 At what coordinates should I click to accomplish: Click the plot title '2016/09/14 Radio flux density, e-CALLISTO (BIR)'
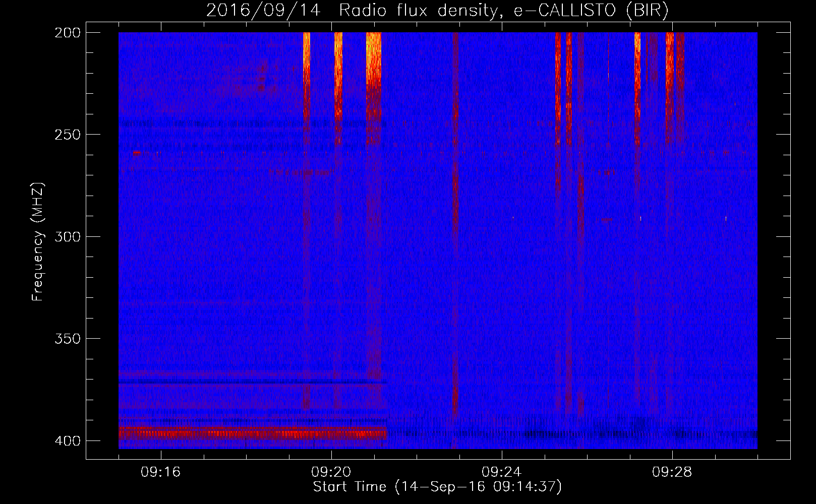(437, 11)
